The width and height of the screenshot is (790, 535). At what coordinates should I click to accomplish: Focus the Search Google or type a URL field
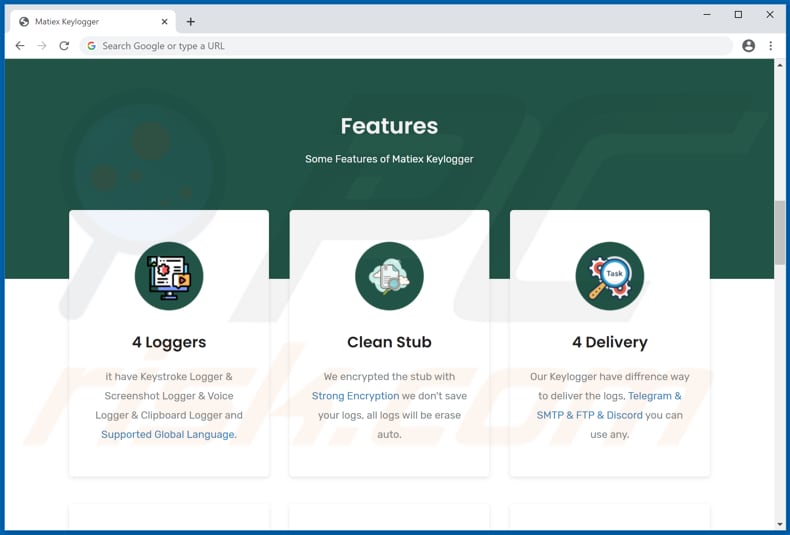point(406,46)
